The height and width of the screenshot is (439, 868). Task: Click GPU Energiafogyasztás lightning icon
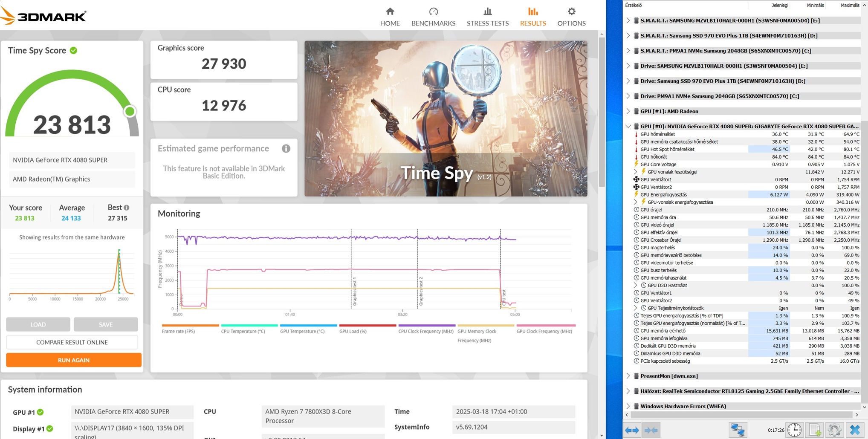pyautogui.click(x=636, y=194)
